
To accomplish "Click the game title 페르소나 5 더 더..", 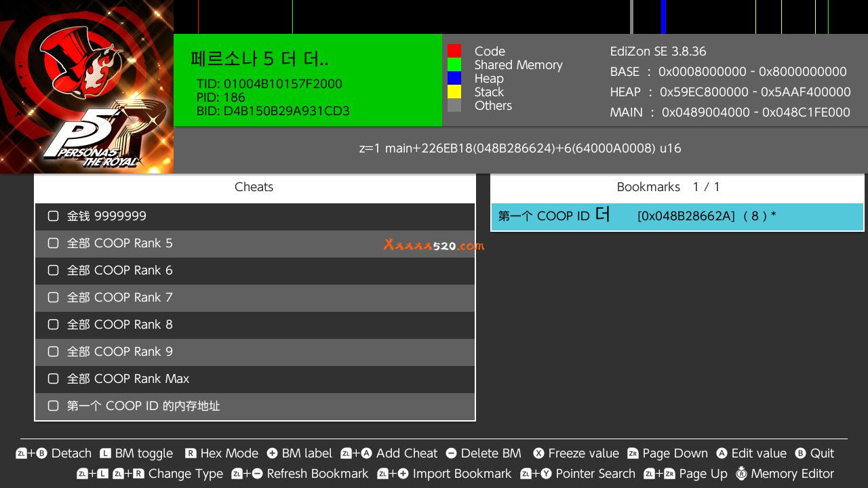I will click(260, 59).
